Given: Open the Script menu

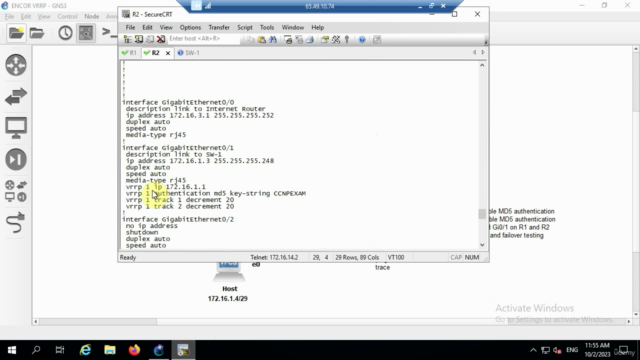Looking at the screenshot, I should 244,27.
